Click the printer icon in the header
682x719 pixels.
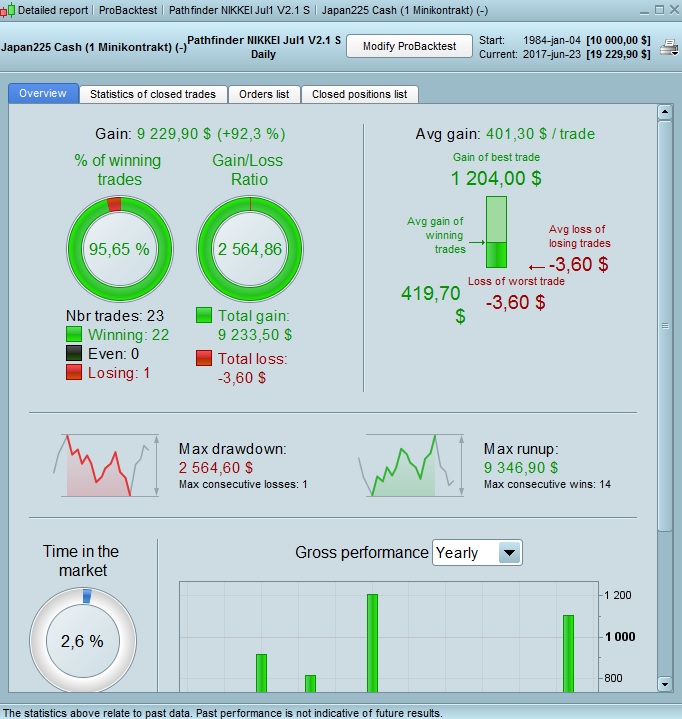click(669, 47)
